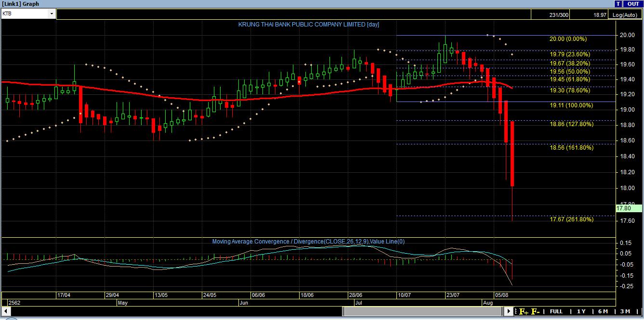Click the 28/06 date marker
The height and width of the screenshot is (320, 644).
click(355, 295)
